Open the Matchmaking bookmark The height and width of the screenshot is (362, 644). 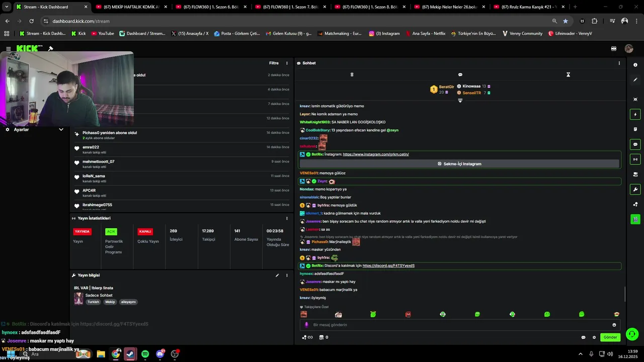coord(339,34)
